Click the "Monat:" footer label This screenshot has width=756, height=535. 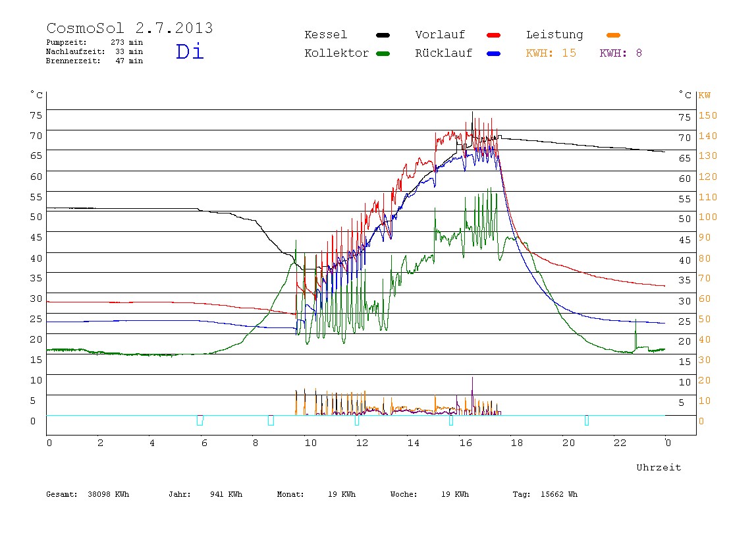290,494
